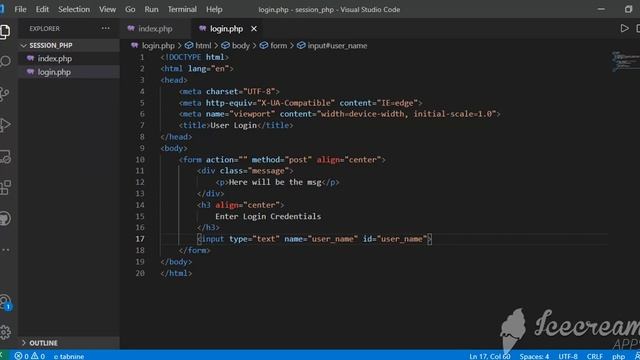This screenshot has height=360, width=640.
Task: Run the PHP file with play button
Action: click(624, 29)
